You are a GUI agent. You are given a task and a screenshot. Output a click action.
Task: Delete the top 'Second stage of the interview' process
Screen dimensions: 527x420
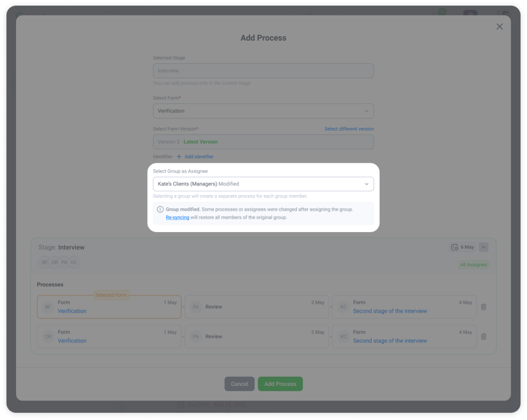pos(483,306)
